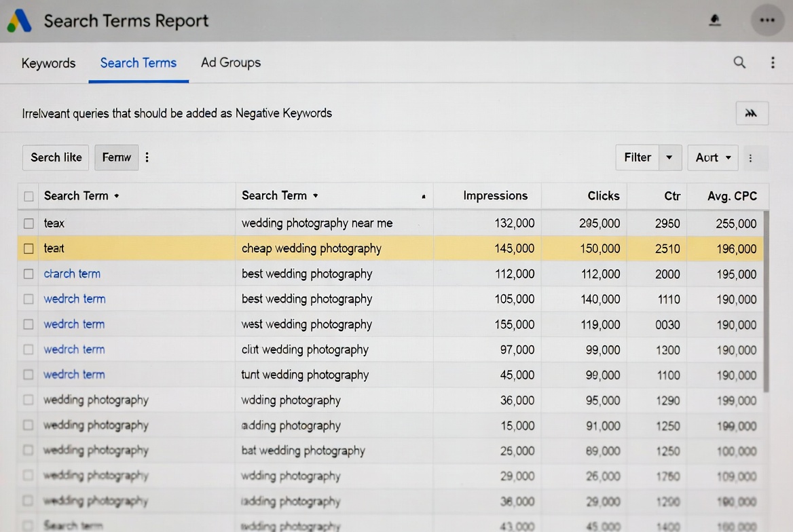
Task: Check the box for cheap wedding photography row
Action: pos(29,248)
